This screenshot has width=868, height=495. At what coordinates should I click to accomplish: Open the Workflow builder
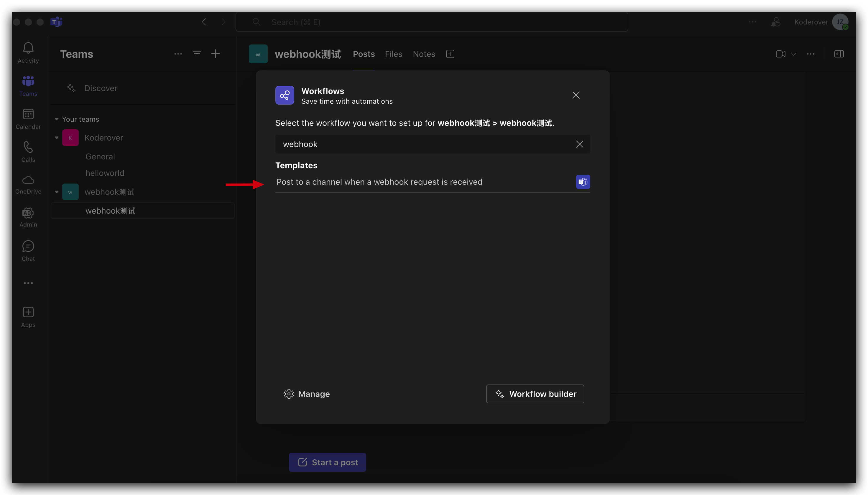(535, 394)
